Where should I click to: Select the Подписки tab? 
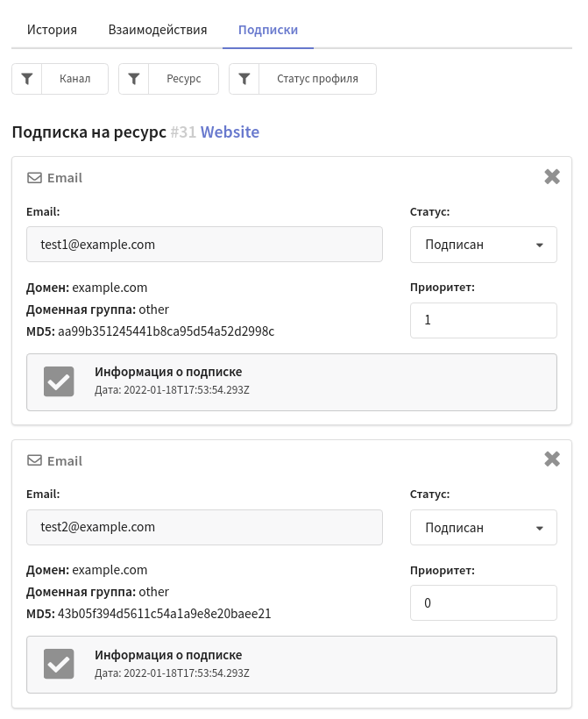268,30
